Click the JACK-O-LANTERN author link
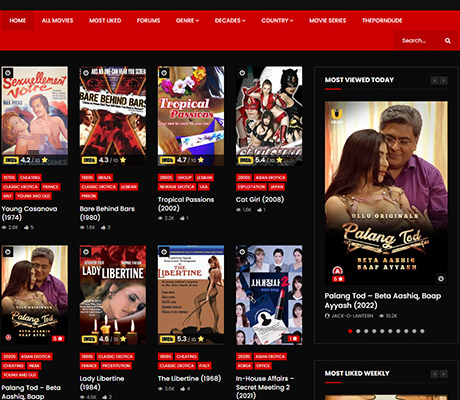This screenshot has width=460, height=400. click(x=352, y=316)
